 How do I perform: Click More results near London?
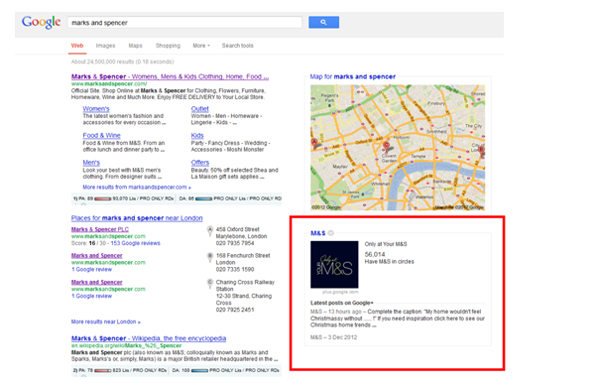tap(106, 322)
